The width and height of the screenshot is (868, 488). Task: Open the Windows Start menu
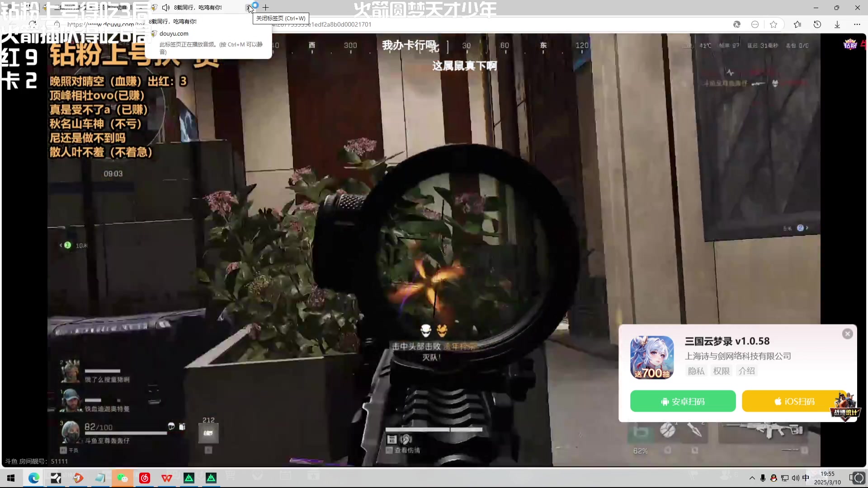click(11, 478)
